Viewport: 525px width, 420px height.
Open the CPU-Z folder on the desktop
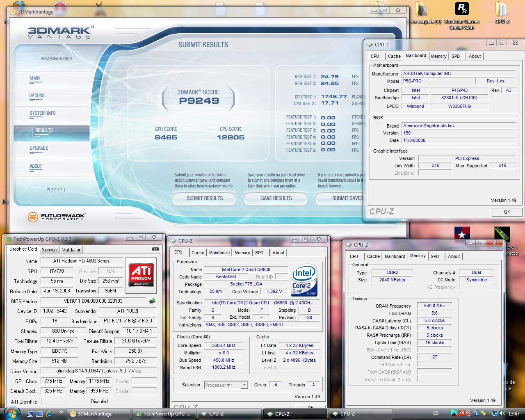click(x=502, y=13)
